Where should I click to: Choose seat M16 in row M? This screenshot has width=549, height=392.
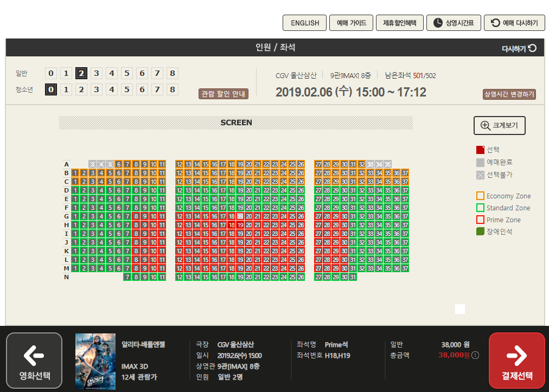pyautogui.click(x=214, y=268)
